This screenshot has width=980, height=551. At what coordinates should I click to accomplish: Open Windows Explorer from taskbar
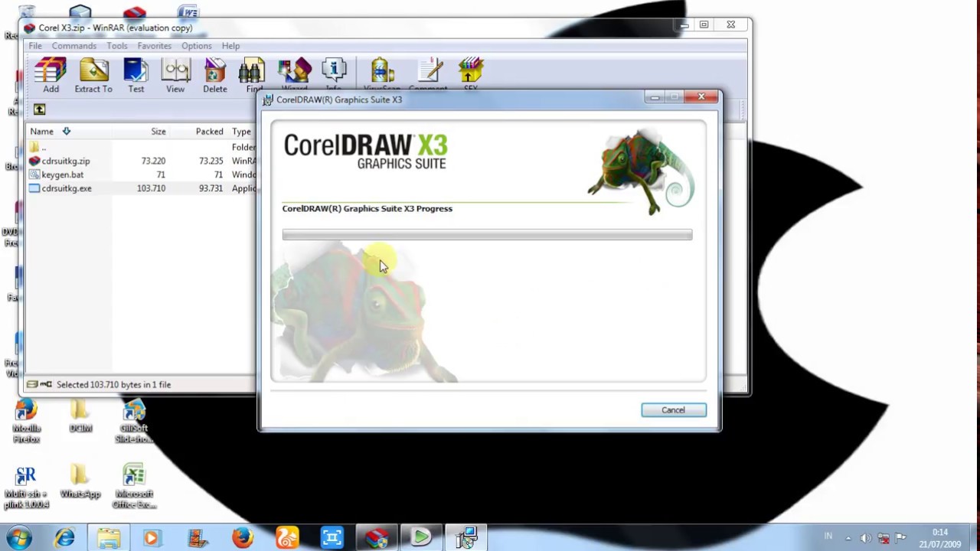tap(109, 538)
